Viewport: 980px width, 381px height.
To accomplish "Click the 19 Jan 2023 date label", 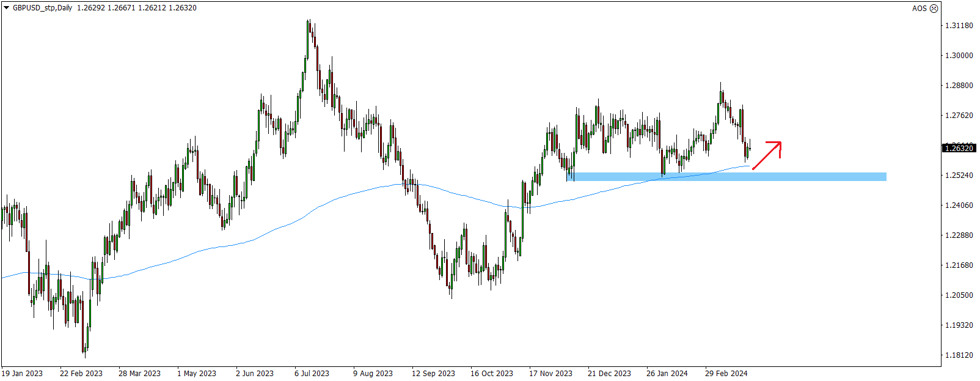I will coord(23,374).
